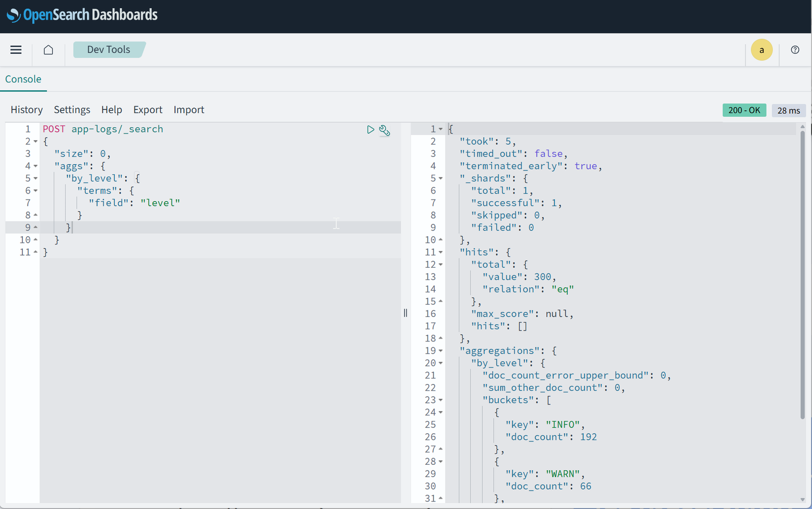Click the "took": 5 response line
812x509 pixels.
coord(488,142)
